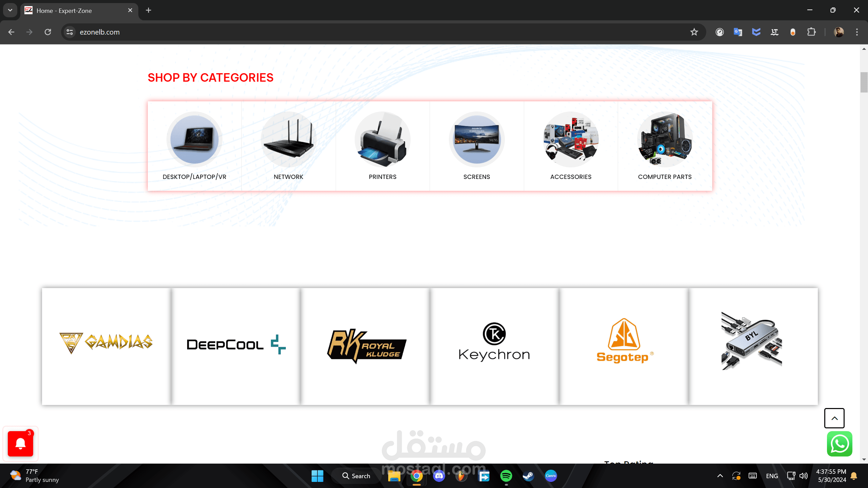Screen dimensions: 868x488
Task: Open the BYL USB hub brand image
Action: [752, 341]
